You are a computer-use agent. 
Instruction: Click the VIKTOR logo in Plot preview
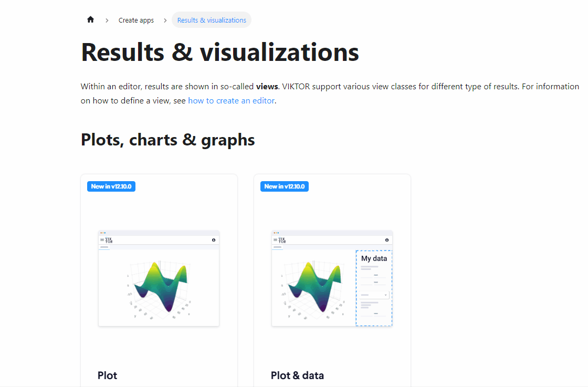[109, 240]
